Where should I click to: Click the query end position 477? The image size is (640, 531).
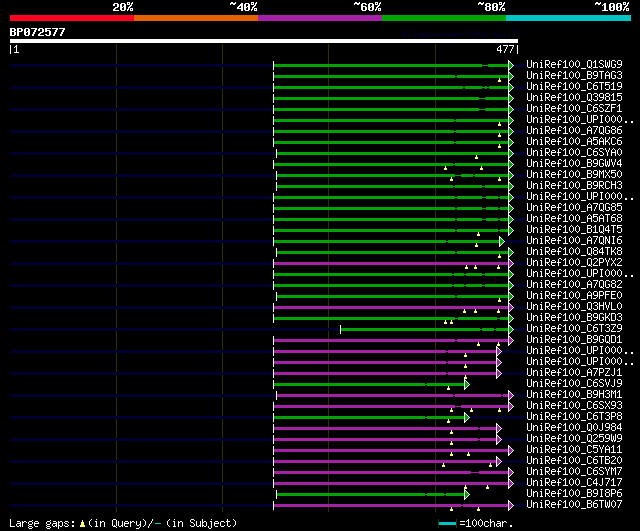505,49
